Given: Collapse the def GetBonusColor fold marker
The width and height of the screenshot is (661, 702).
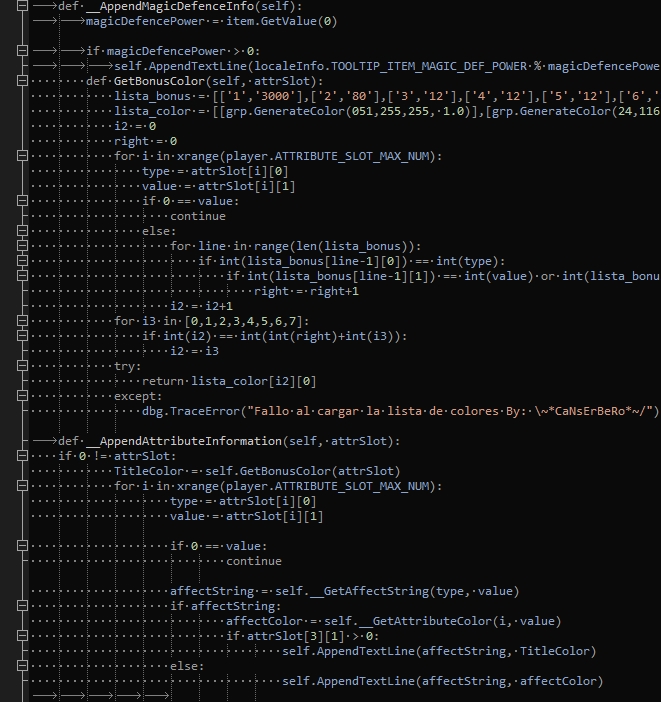Looking at the screenshot, I should pyautogui.click(x=22, y=81).
